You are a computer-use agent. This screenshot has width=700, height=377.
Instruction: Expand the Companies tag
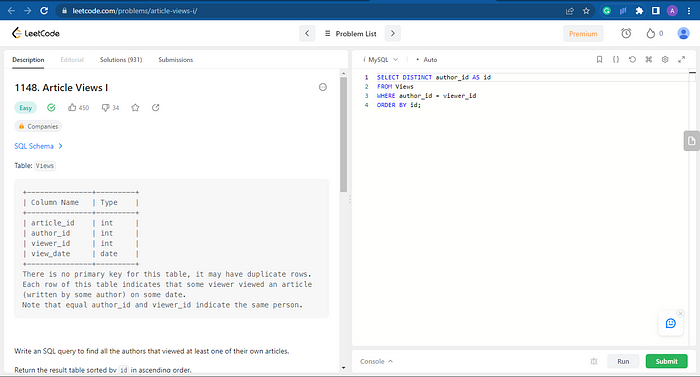pyautogui.click(x=38, y=126)
